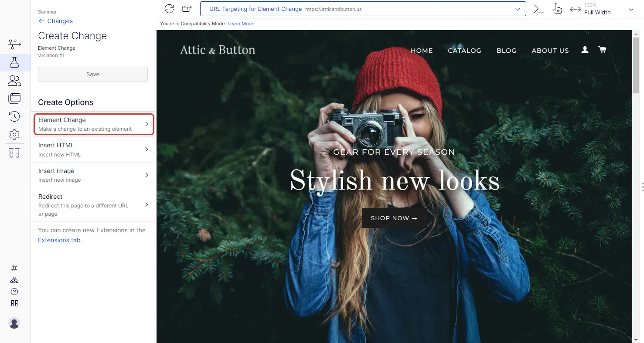The height and width of the screenshot is (343, 644).
Task: Click the preview vertical scrollbar thumb
Action: [636, 65]
